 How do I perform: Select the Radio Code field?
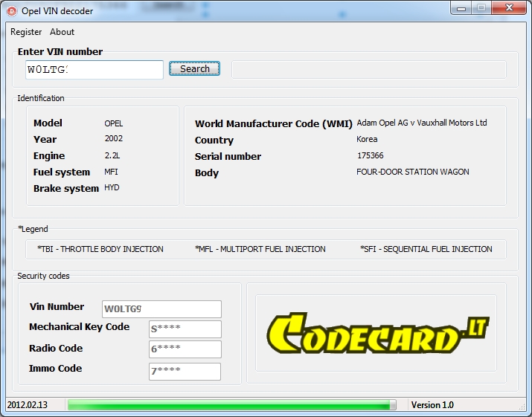pos(185,349)
